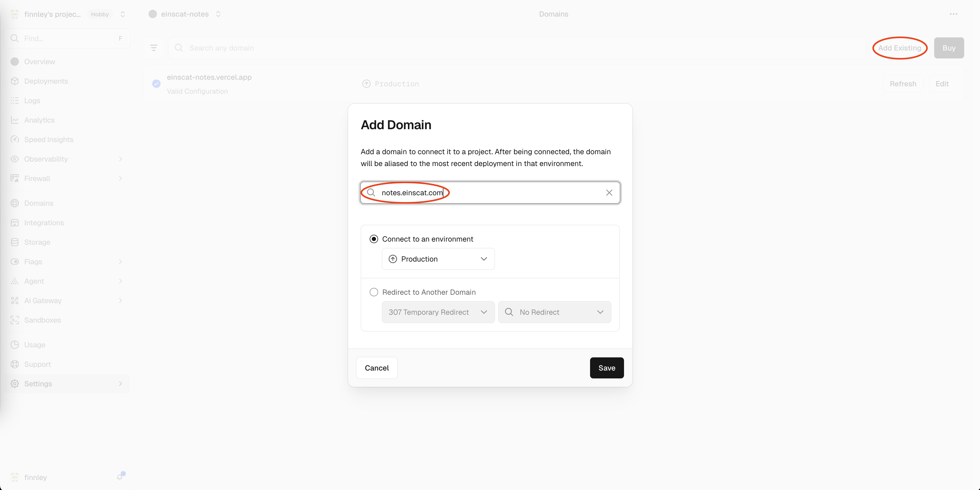Screen dimensions: 980x490
Task: Expand the einscat-notes project switcher
Action: (218, 14)
